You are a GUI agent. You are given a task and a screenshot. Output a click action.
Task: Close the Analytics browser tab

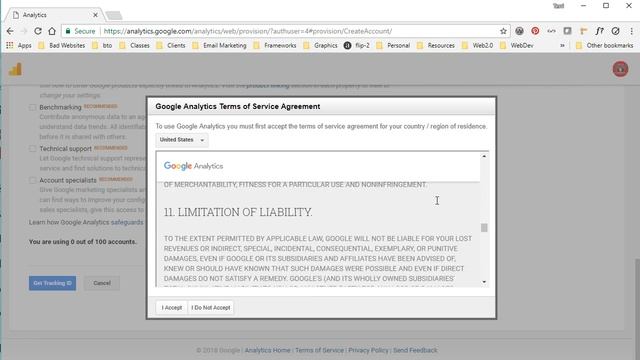pos(95,15)
